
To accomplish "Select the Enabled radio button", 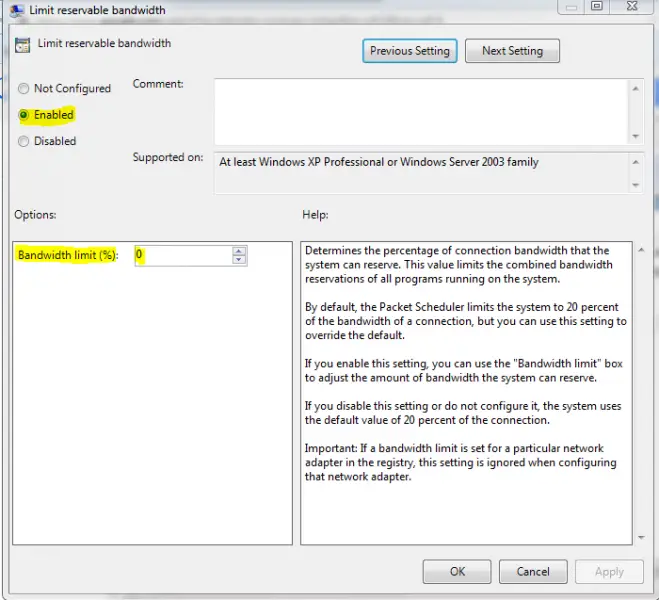I will (x=24, y=115).
